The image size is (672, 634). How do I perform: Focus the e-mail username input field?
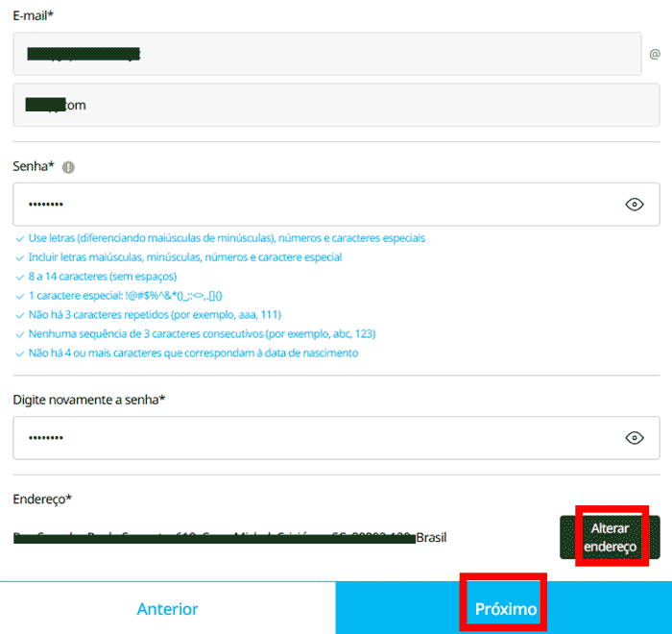[327, 54]
